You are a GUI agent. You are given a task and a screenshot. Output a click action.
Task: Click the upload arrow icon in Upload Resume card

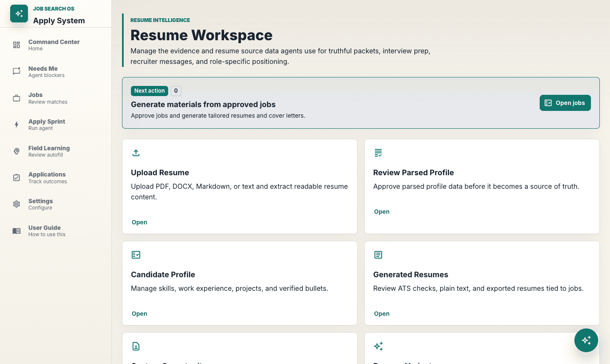(136, 153)
